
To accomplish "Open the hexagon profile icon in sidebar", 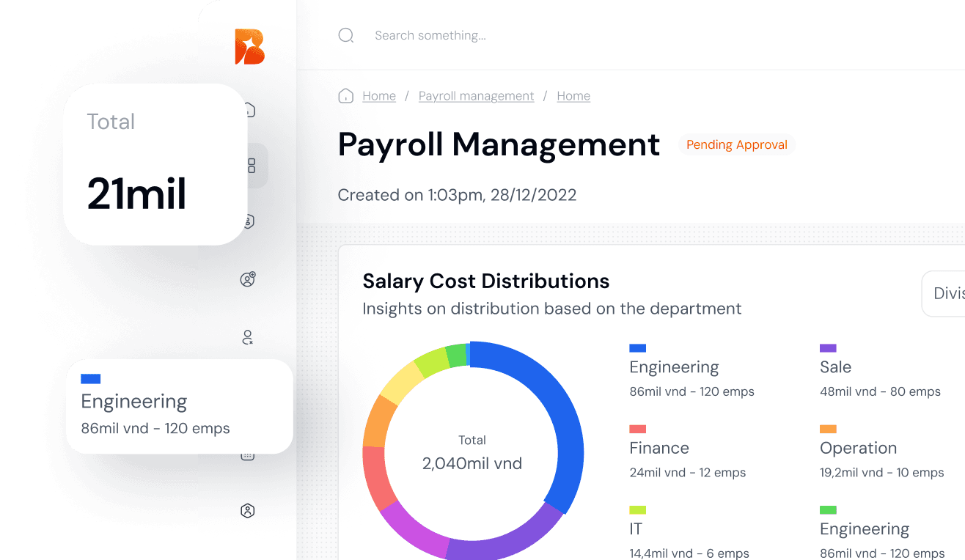I will 248,511.
